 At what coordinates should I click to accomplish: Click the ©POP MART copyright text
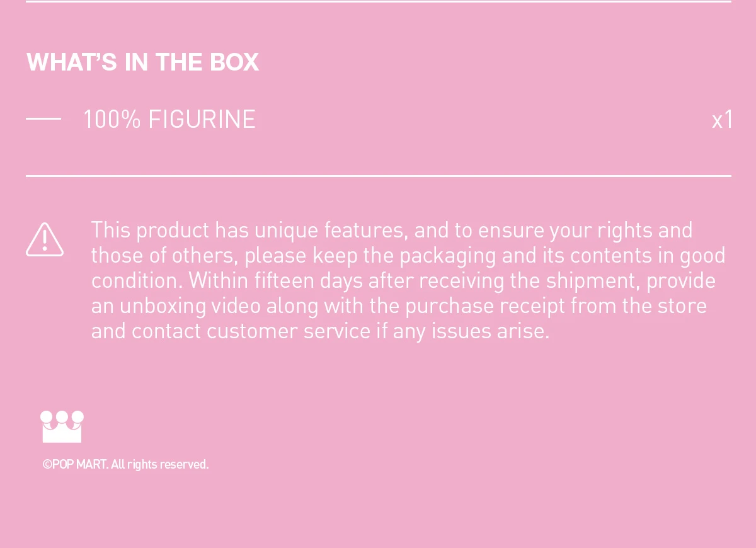tap(76, 464)
